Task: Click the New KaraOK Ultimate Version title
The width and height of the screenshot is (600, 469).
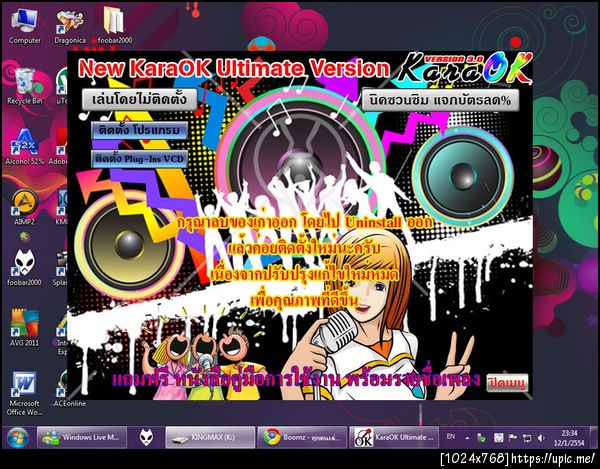Action: pos(234,68)
